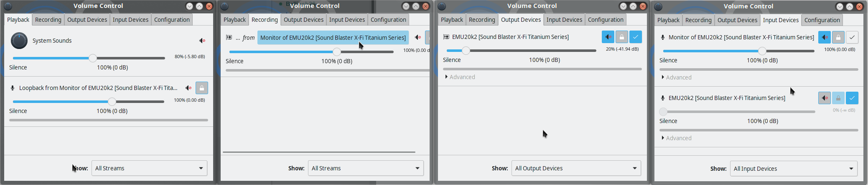
Task: Open Input Devices tab in third window
Action: point(564,20)
